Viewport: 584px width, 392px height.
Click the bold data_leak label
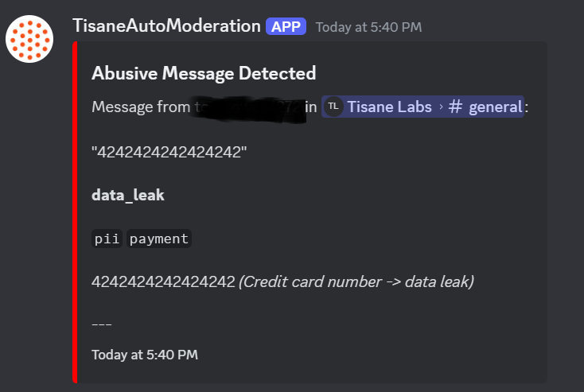[x=128, y=195]
